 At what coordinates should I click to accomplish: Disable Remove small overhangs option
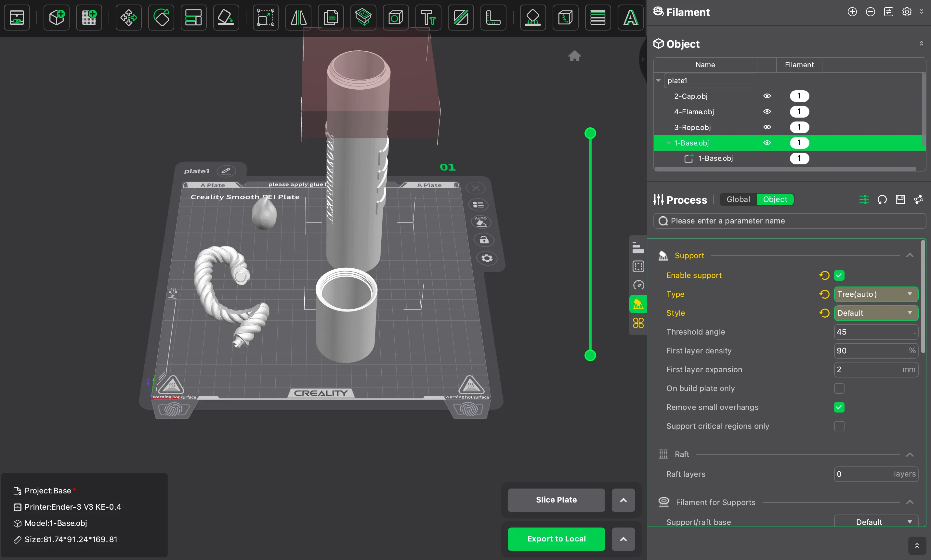click(x=839, y=407)
